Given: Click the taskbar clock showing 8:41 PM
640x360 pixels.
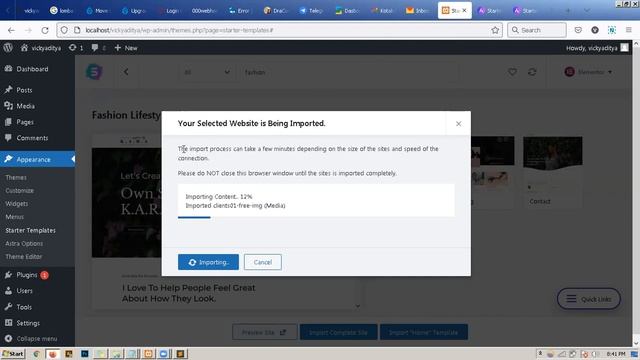Looking at the screenshot, I should (616, 354).
